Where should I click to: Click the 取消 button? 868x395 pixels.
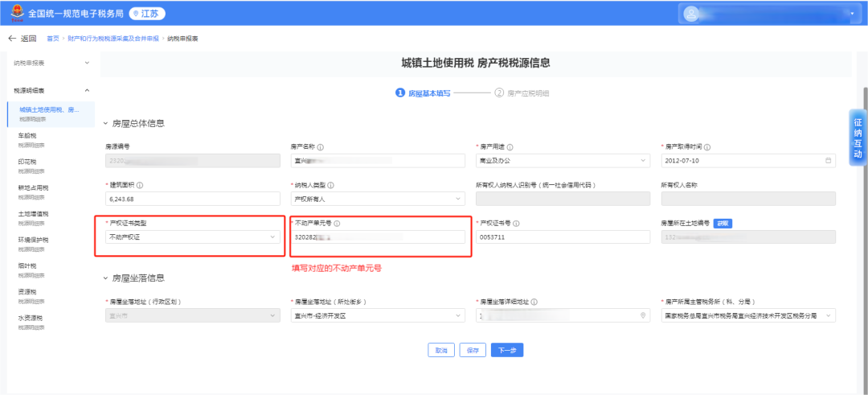pos(441,350)
